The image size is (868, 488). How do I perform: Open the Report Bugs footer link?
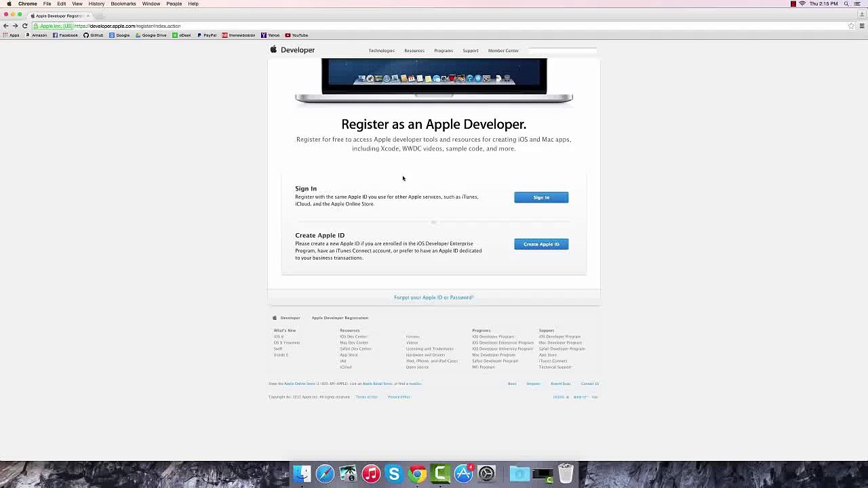pos(560,384)
